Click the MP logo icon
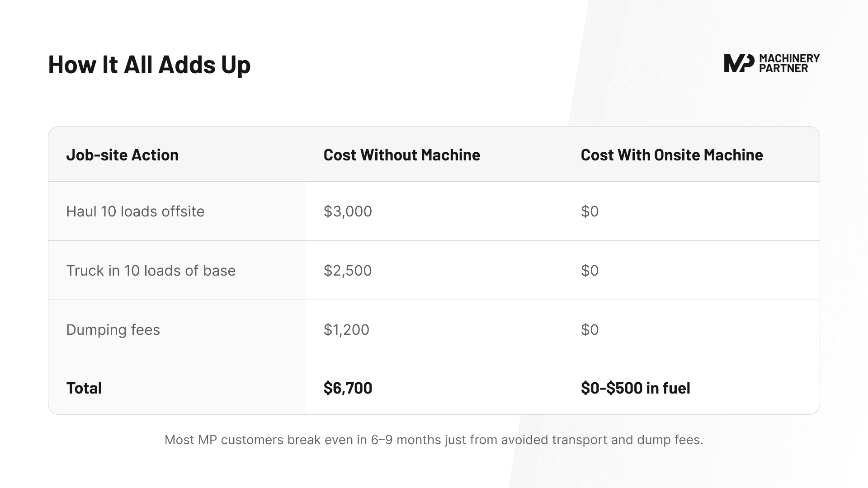The image size is (868, 488). pyautogui.click(x=739, y=63)
